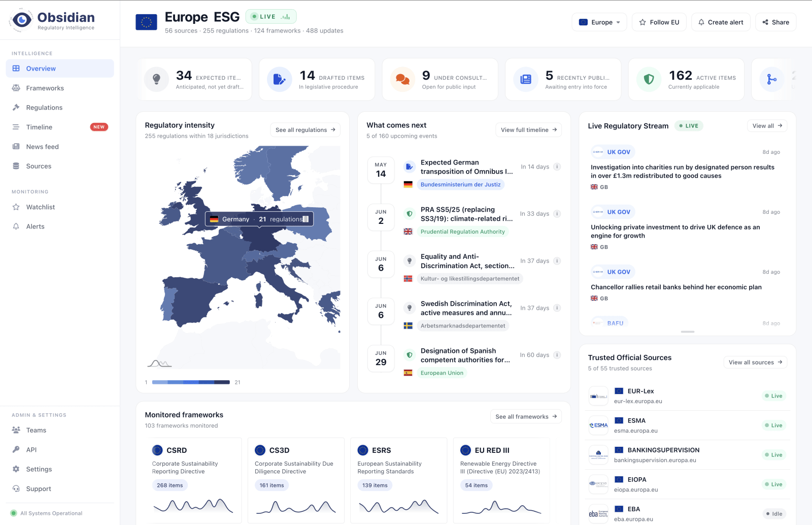Open News feed in the sidebar
The height and width of the screenshot is (525, 812).
(60, 147)
